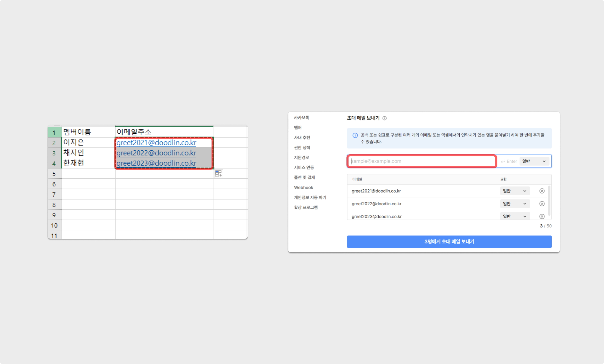The height and width of the screenshot is (364, 604).
Task: Open permission dropdown for greet2023 row
Action: [x=514, y=216]
